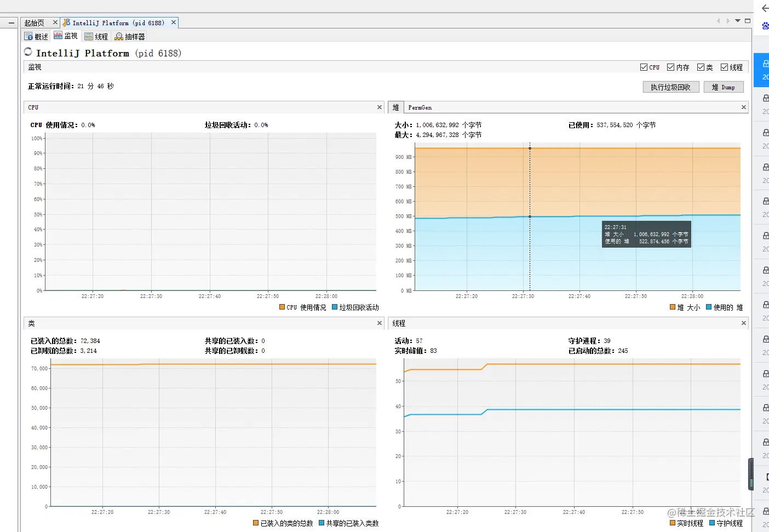Close the 线程 threads graph panel
Image resolution: width=769 pixels, height=532 pixels.
(744, 323)
